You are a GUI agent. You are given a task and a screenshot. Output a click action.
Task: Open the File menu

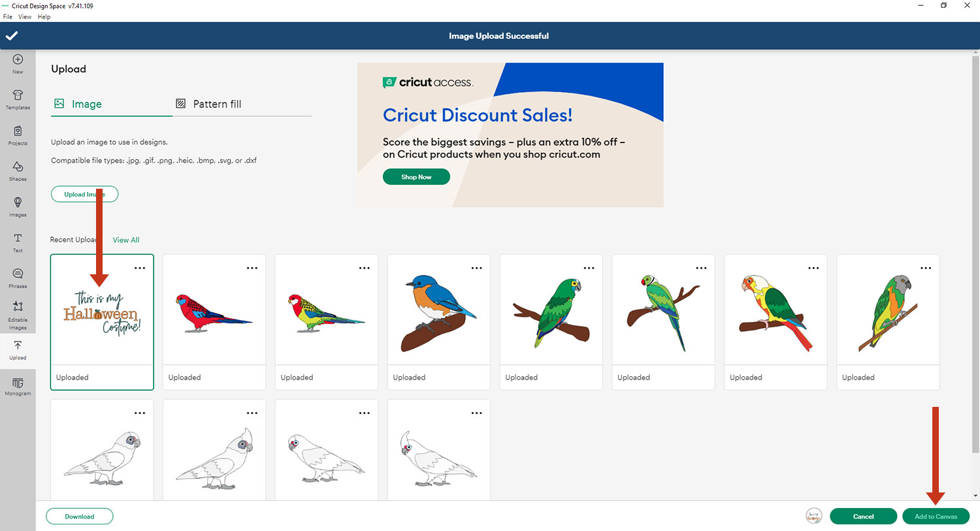point(8,17)
